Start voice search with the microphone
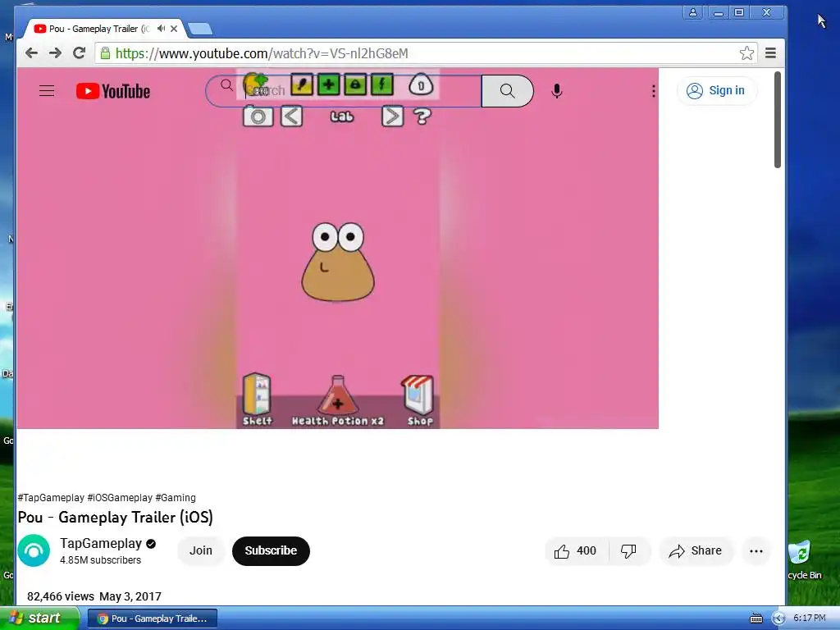The width and height of the screenshot is (840, 630). click(x=557, y=91)
